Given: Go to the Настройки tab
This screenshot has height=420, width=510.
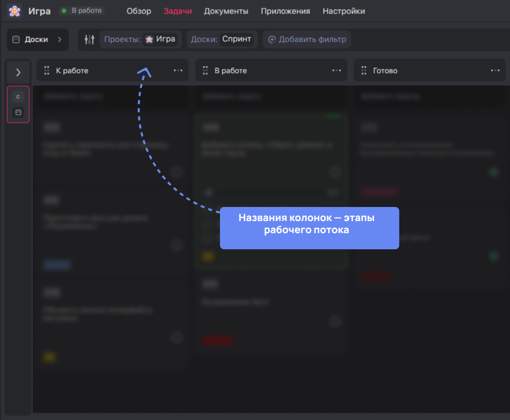Looking at the screenshot, I should pos(343,11).
